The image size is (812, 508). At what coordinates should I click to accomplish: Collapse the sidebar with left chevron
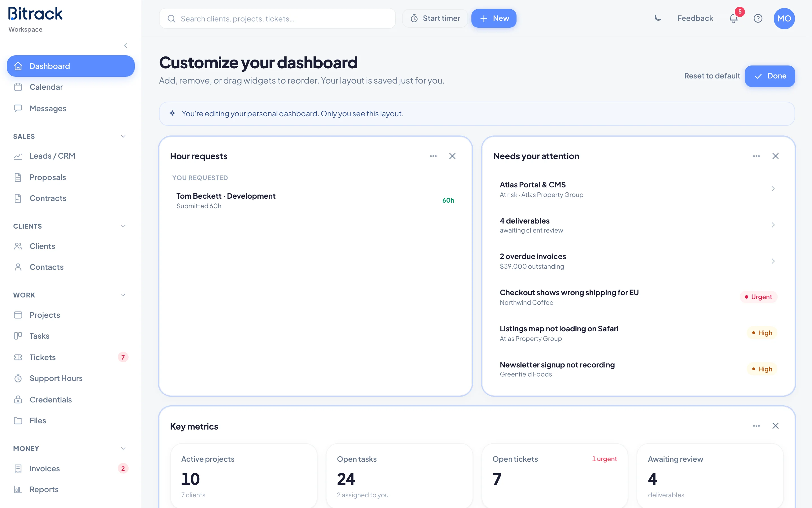point(126,46)
